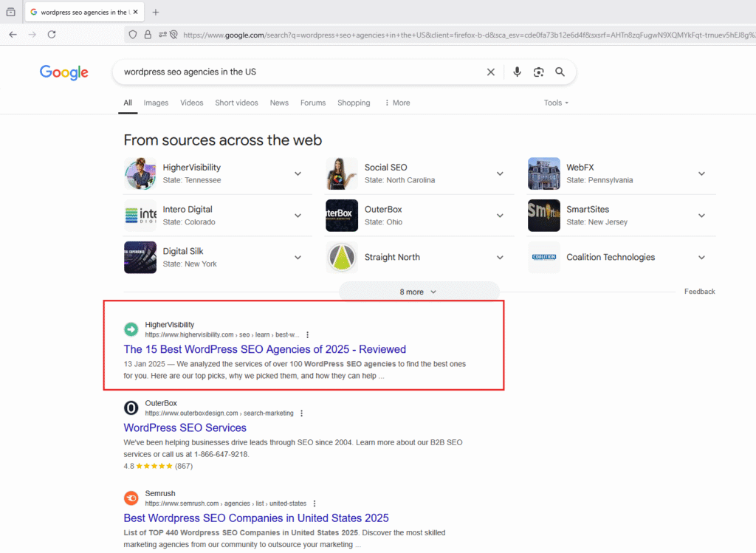This screenshot has height=553, width=756.
Task: Click the outerboxdesign.com breadcrumb URL
Action: 219,413
